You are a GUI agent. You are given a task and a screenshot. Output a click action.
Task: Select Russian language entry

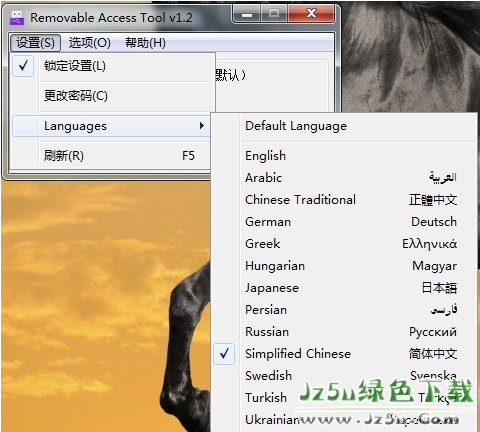345,332
